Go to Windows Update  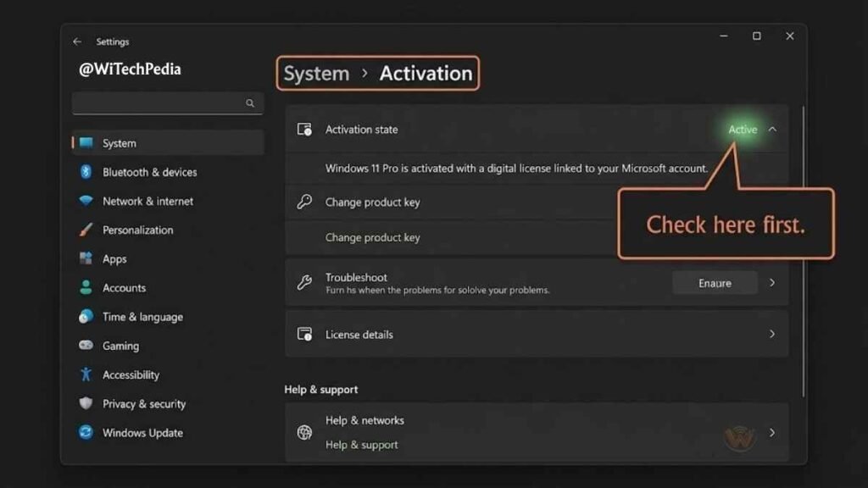pos(142,433)
